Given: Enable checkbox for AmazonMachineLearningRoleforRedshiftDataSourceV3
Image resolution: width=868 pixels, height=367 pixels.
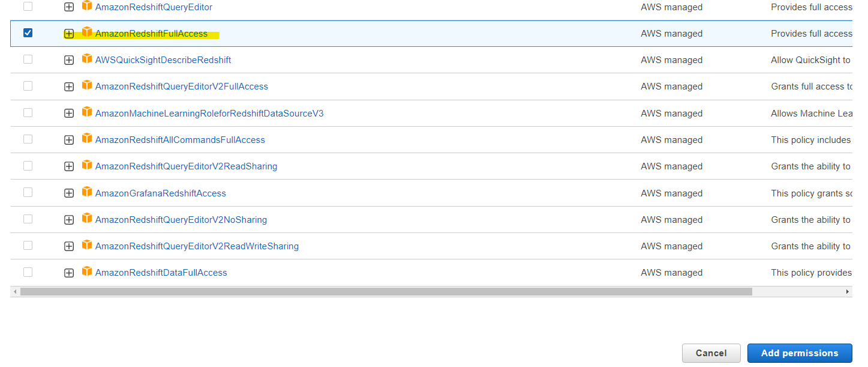Looking at the screenshot, I should click(28, 112).
